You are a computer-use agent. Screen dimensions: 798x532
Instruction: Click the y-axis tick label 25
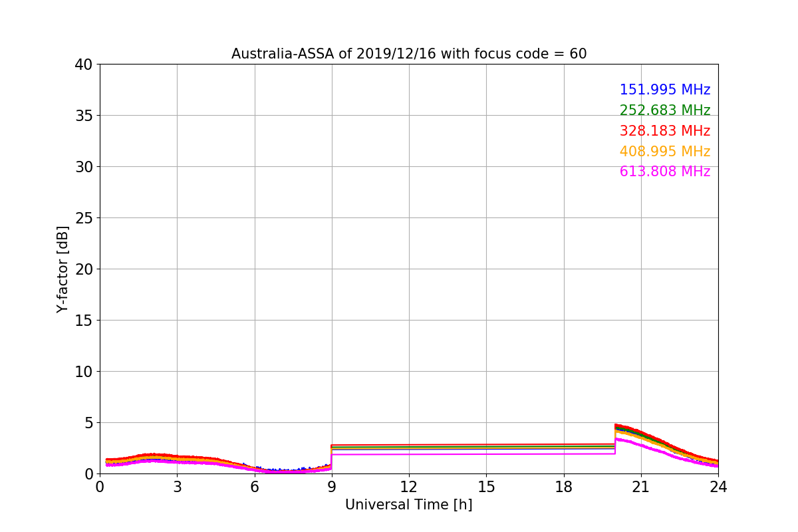(x=84, y=218)
